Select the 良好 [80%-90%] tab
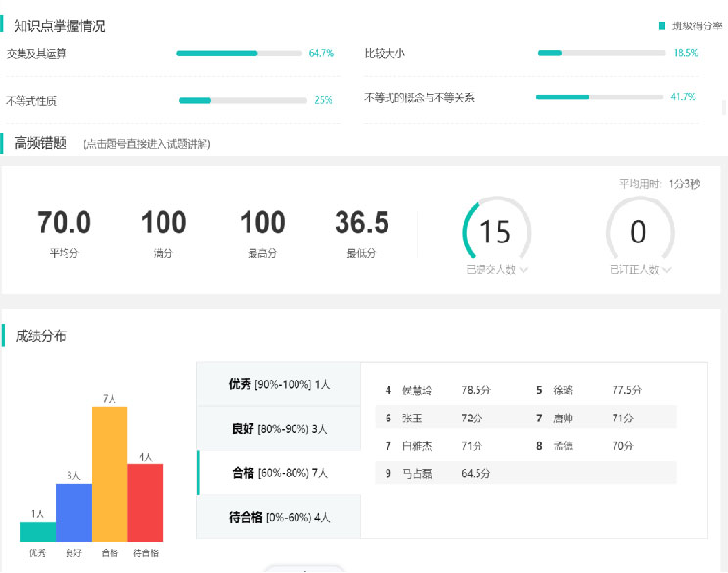 coord(278,428)
